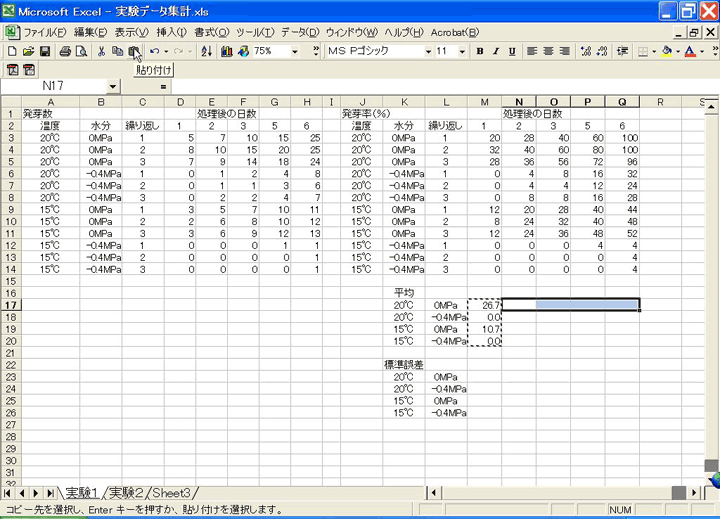Select cell M17 containing 26.7

(484, 305)
